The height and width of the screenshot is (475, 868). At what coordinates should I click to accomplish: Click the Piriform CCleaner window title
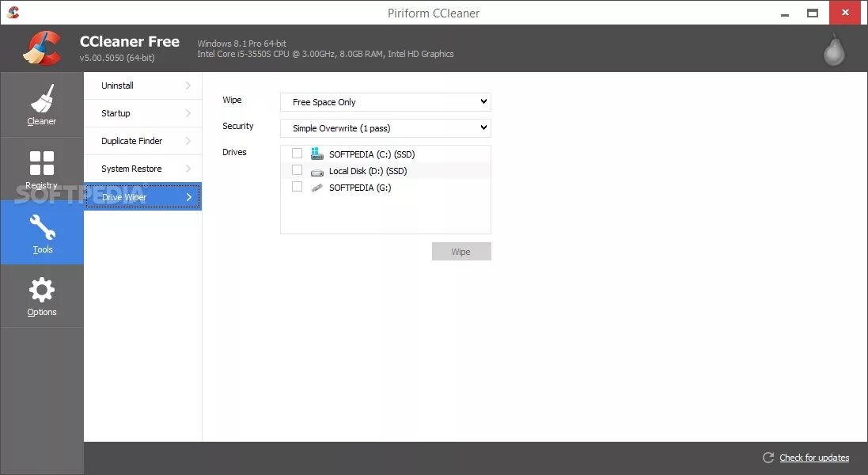434,13
